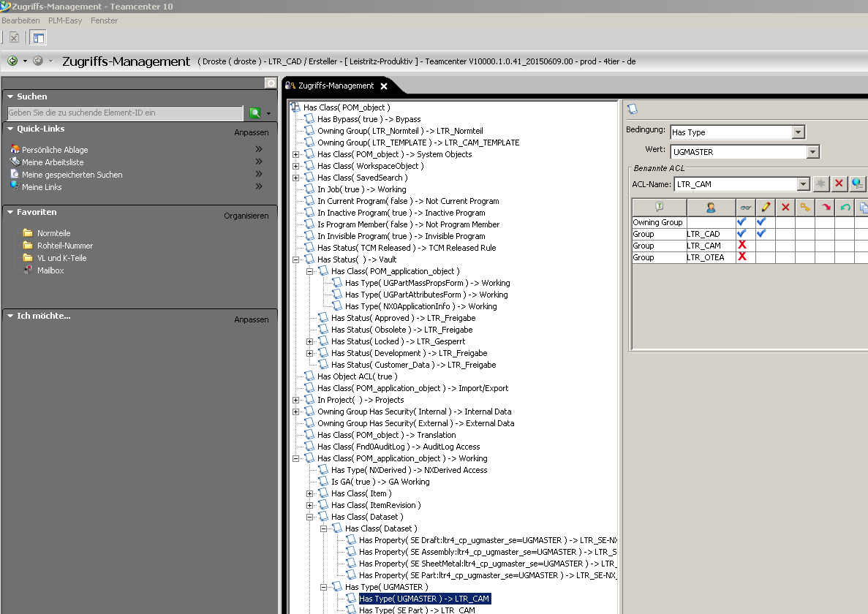
Task: Collapse the Has Status( ) -> Vault node
Action: 295,259
